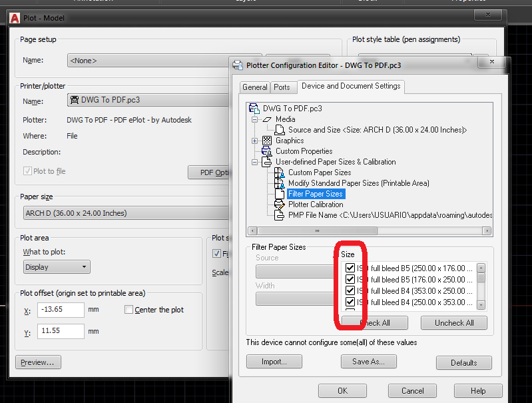Select PMP File Name tree item
The height and width of the screenshot is (403, 532).
[x=390, y=215]
